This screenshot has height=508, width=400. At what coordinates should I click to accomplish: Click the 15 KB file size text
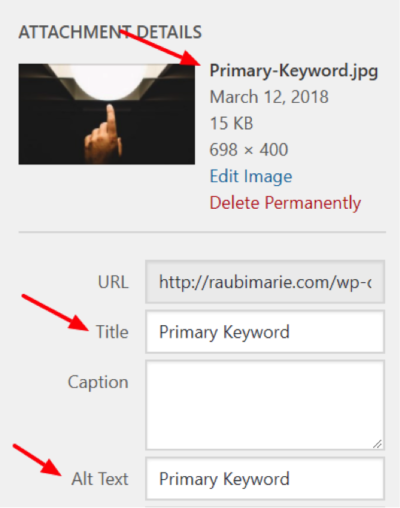click(231, 123)
